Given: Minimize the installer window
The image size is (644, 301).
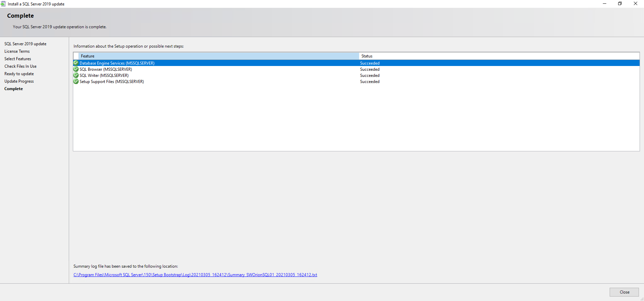Looking at the screenshot, I should pos(605,4).
